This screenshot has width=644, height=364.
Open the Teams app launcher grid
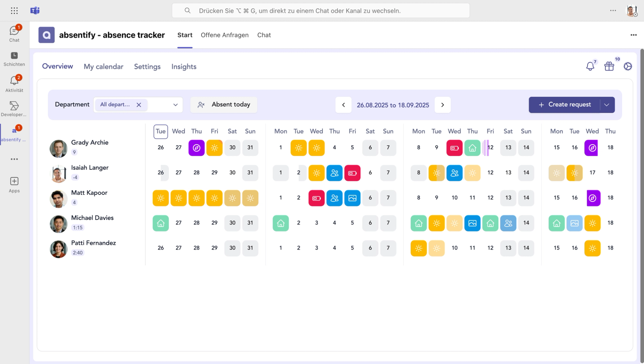tap(14, 11)
